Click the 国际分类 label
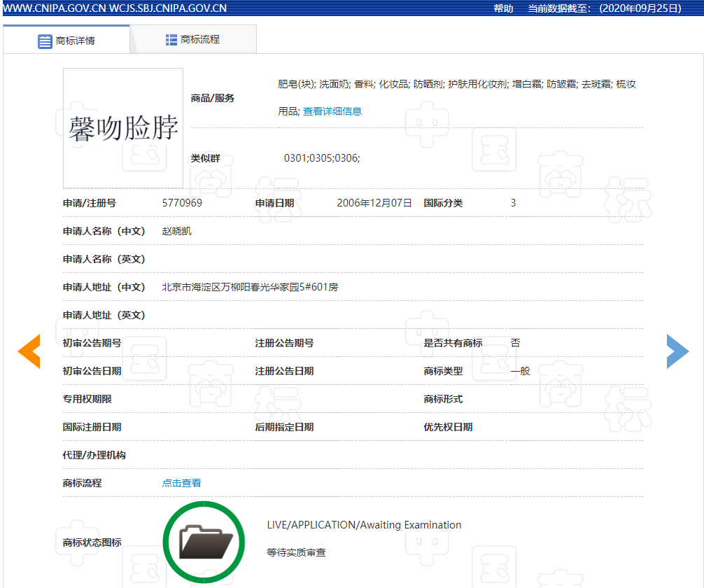704x588 pixels. tap(443, 203)
